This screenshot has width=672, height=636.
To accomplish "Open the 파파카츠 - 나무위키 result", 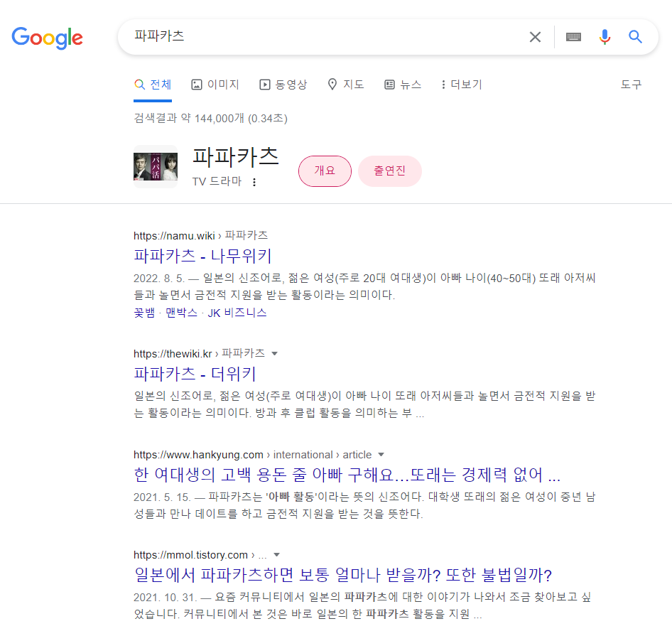I will (x=202, y=256).
